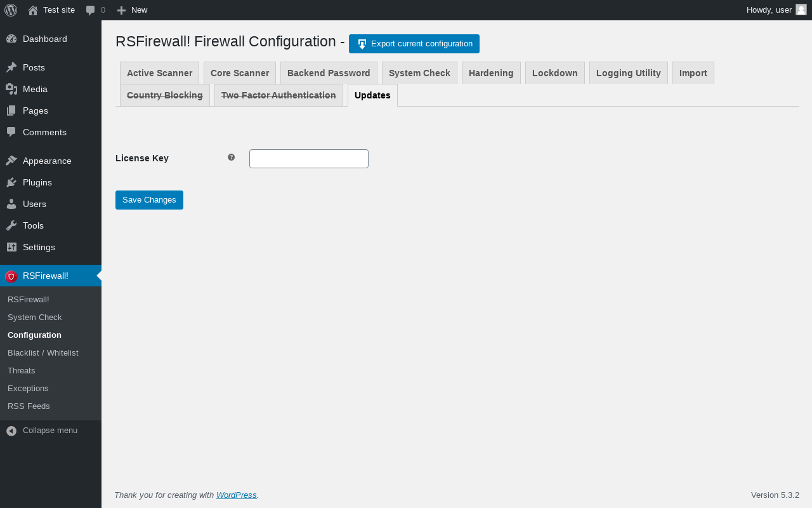Click the Collapse menu arrow icon
This screenshot has width=812, height=508.
[x=11, y=431]
